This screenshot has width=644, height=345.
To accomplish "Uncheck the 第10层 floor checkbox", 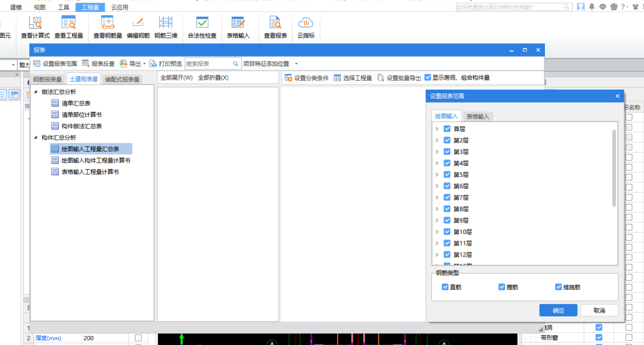I will [x=447, y=232].
